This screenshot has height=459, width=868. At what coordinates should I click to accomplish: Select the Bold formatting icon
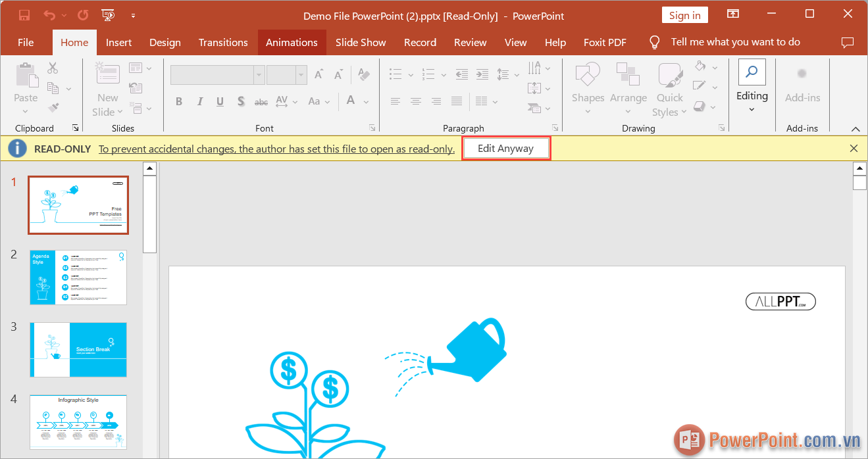(178, 101)
